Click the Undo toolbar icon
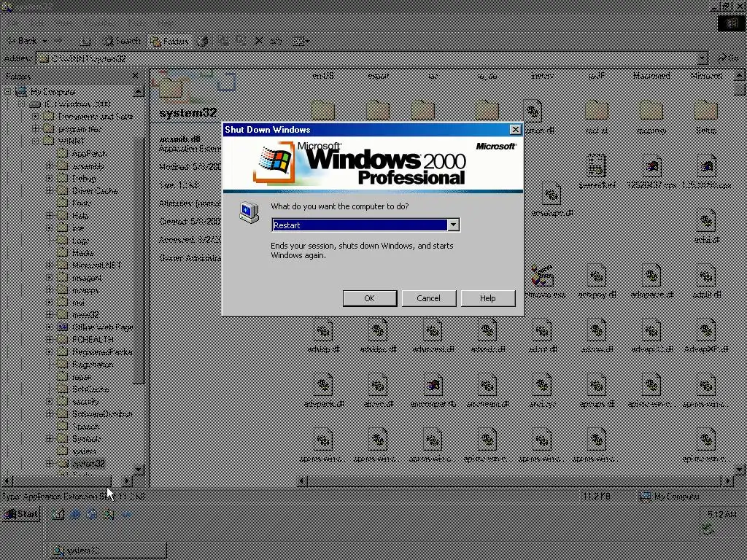Screen dimensions: 747x560 [276, 41]
